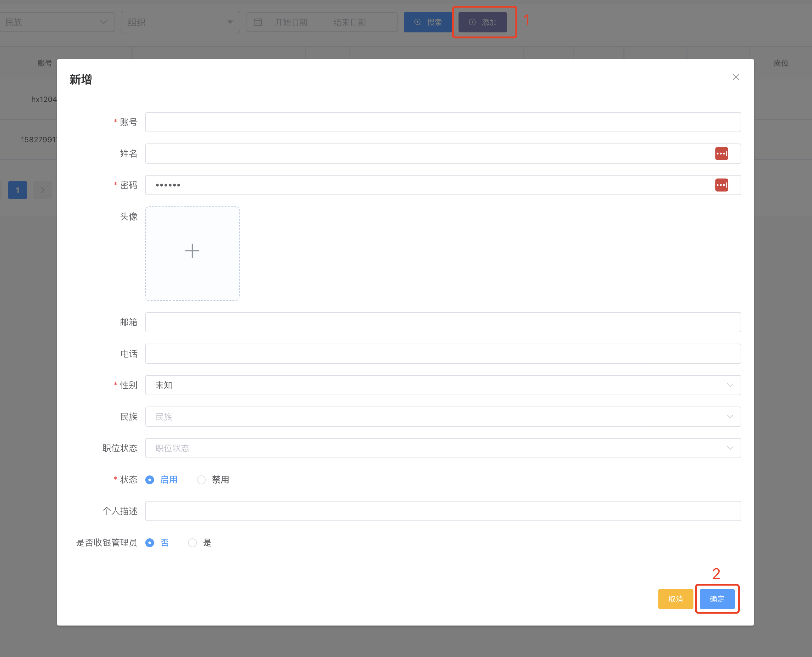Select page 1 in the pagination bar
The image size is (812, 657).
click(17, 190)
